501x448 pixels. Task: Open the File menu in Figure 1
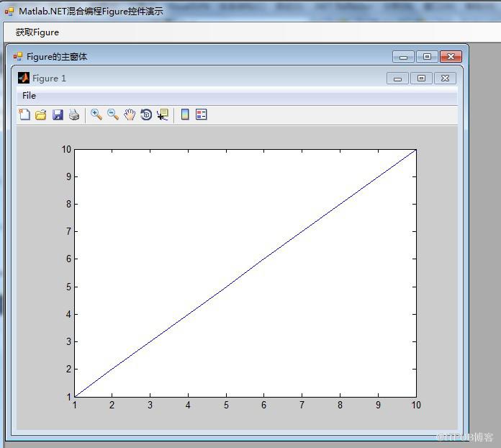pyautogui.click(x=29, y=96)
